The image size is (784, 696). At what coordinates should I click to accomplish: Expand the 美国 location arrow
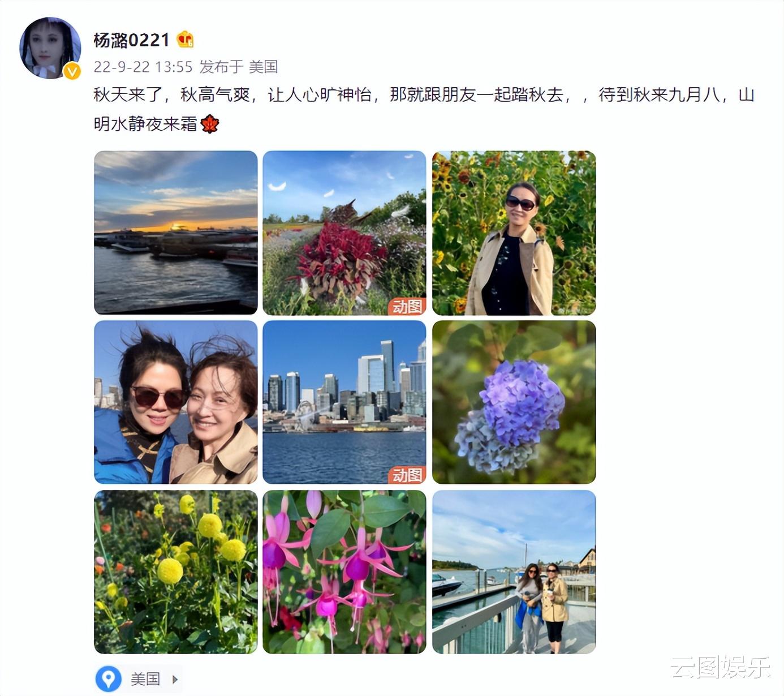coord(175,679)
